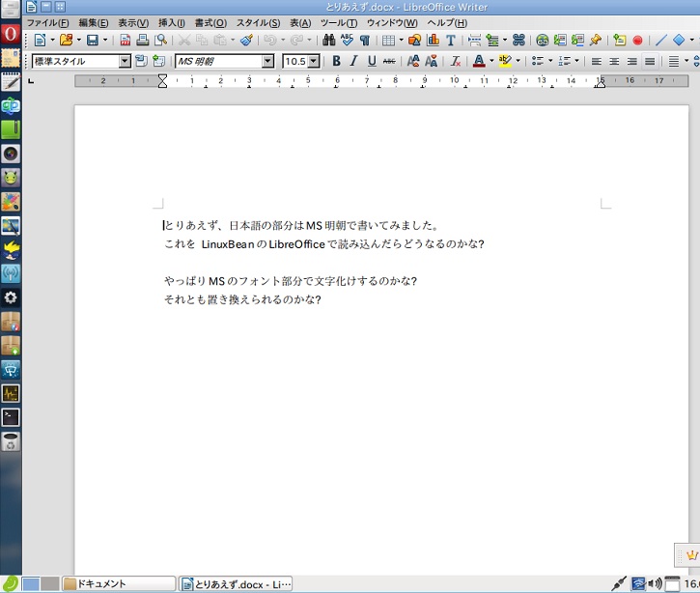700x593 pixels.
Task: Select the Insert Line tool
Action: 660,41
